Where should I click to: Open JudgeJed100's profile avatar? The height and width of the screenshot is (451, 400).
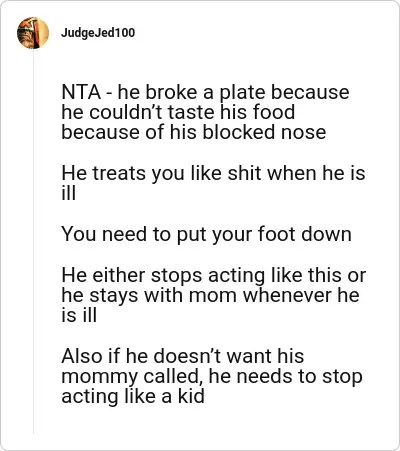pos(33,33)
